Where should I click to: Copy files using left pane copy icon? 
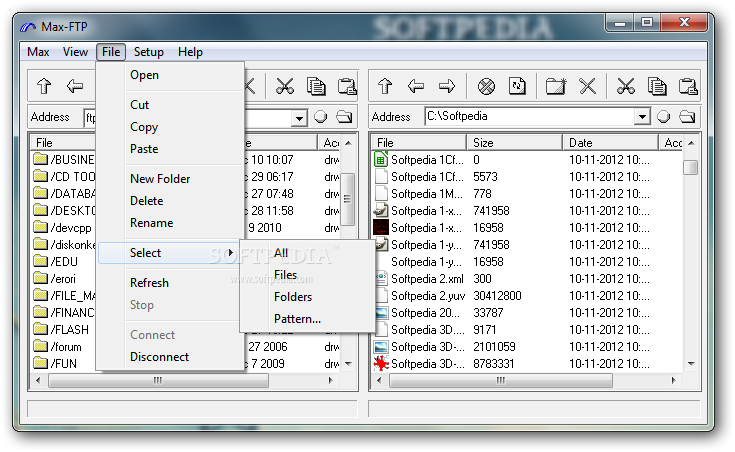[316, 86]
